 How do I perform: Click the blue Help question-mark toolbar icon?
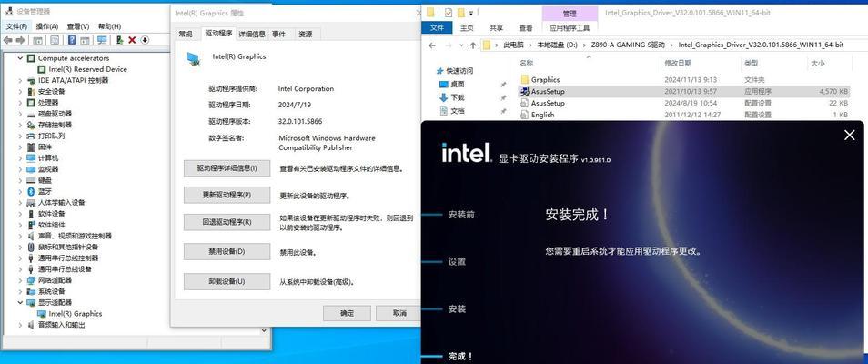point(72,40)
